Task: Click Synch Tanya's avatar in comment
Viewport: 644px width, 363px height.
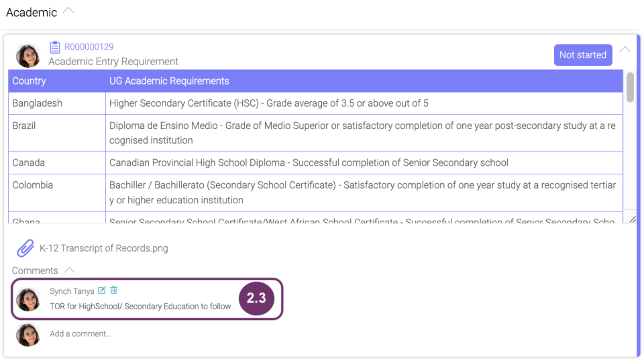Action: pyautogui.click(x=28, y=299)
